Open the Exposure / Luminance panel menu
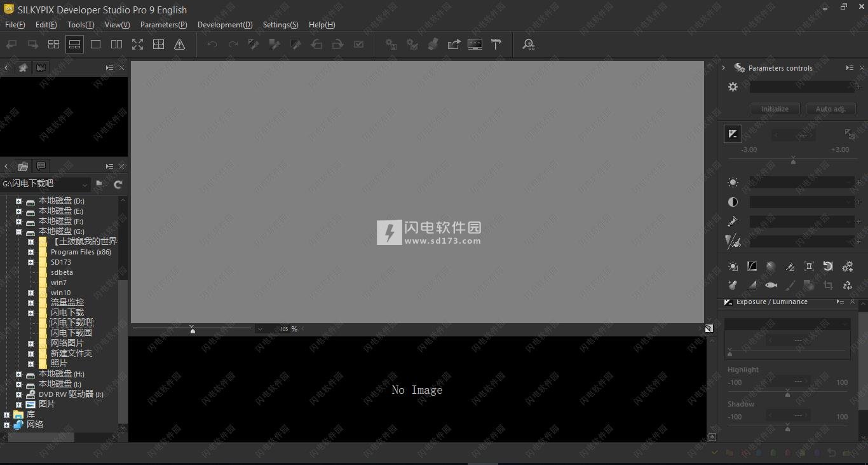Image resolution: width=868 pixels, height=465 pixels. click(x=840, y=302)
